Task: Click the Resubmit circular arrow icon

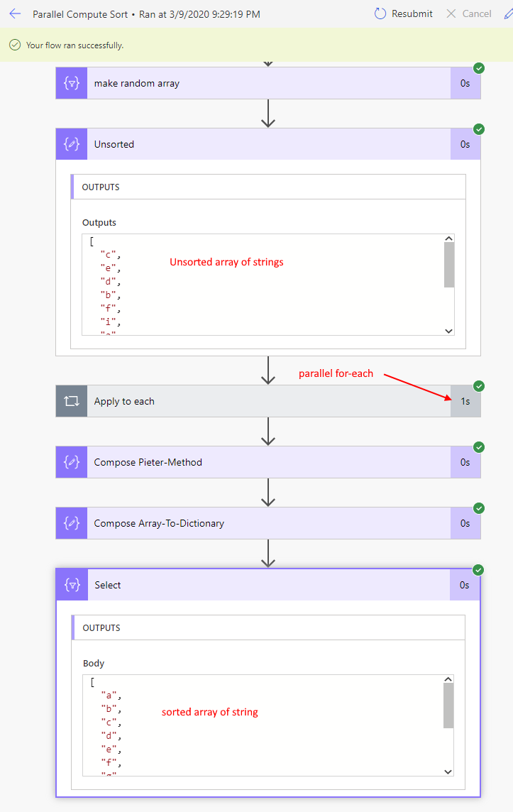Action: (380, 13)
